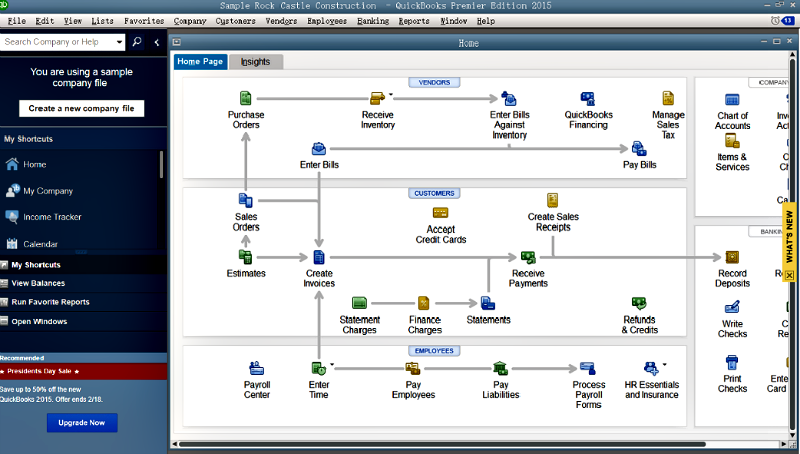
Task: Open the Estimates icon
Action: (x=245, y=257)
